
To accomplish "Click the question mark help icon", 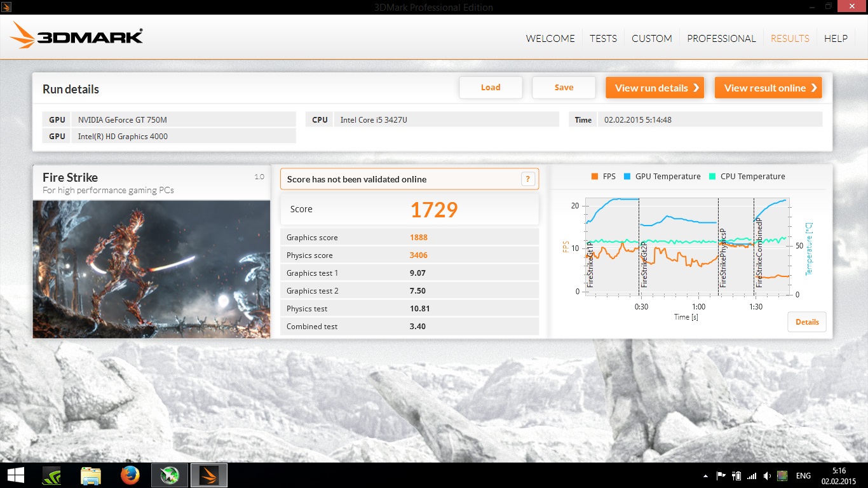I will 528,179.
